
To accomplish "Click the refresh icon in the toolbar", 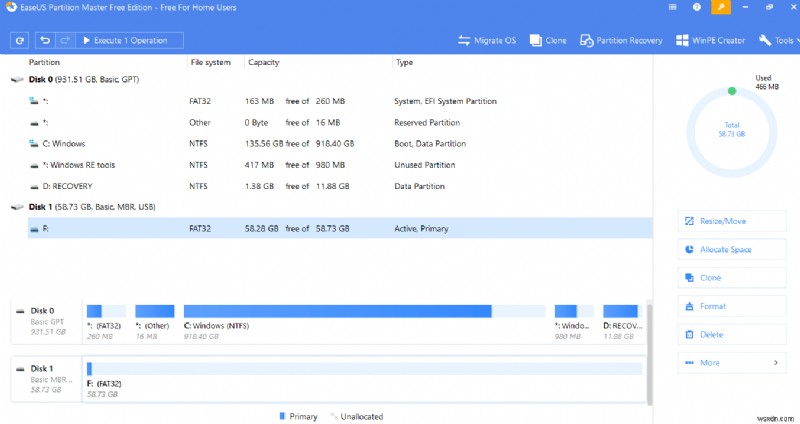I will [19, 41].
